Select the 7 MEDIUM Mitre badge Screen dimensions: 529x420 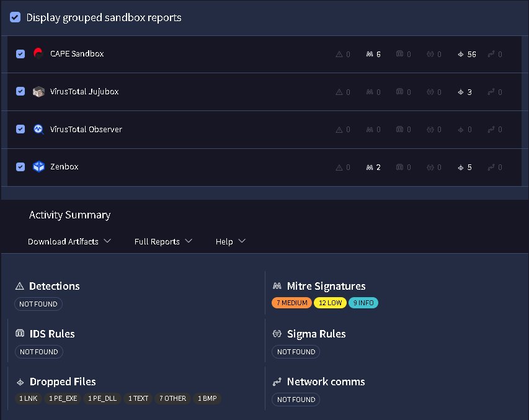pyautogui.click(x=292, y=303)
